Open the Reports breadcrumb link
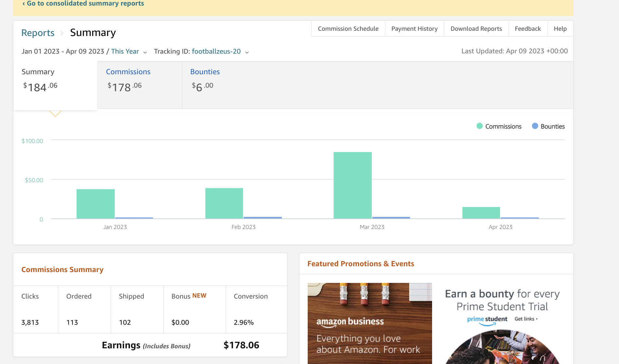619x364 pixels. (x=38, y=33)
